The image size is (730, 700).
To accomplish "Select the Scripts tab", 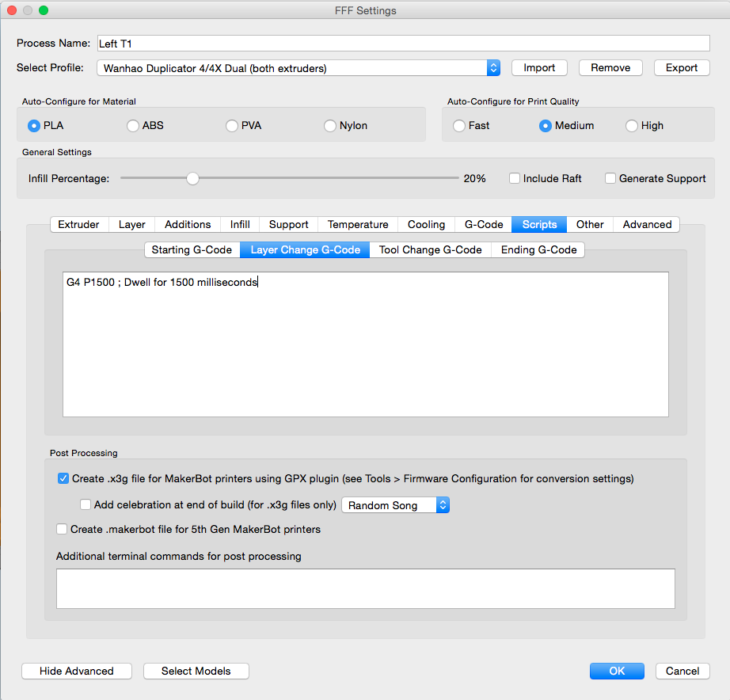I will pos(539,224).
